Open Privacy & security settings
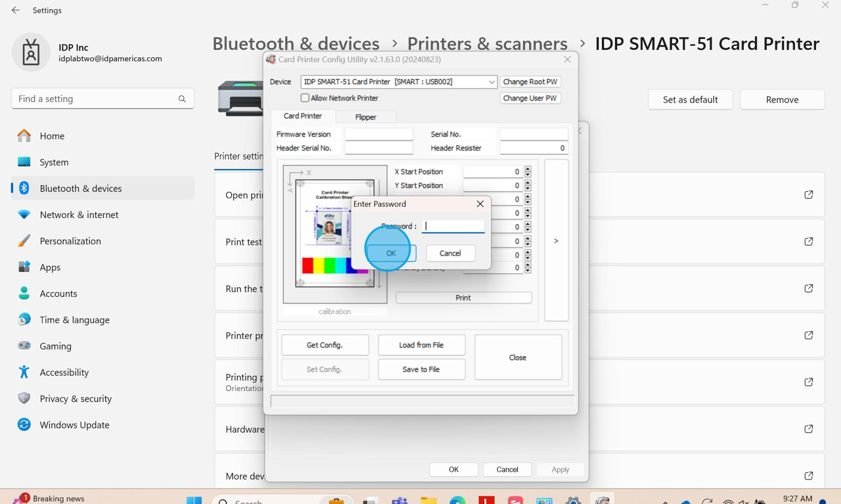 pyautogui.click(x=103, y=399)
